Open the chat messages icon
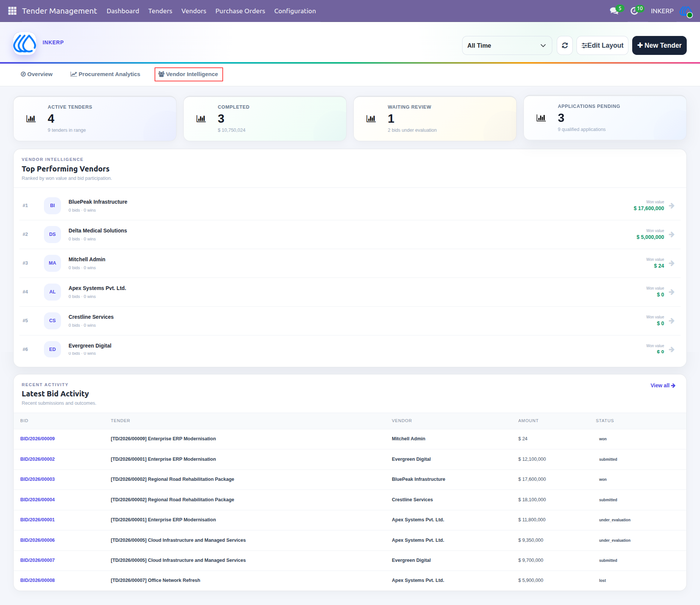The width and height of the screenshot is (700, 605). pyautogui.click(x=614, y=11)
